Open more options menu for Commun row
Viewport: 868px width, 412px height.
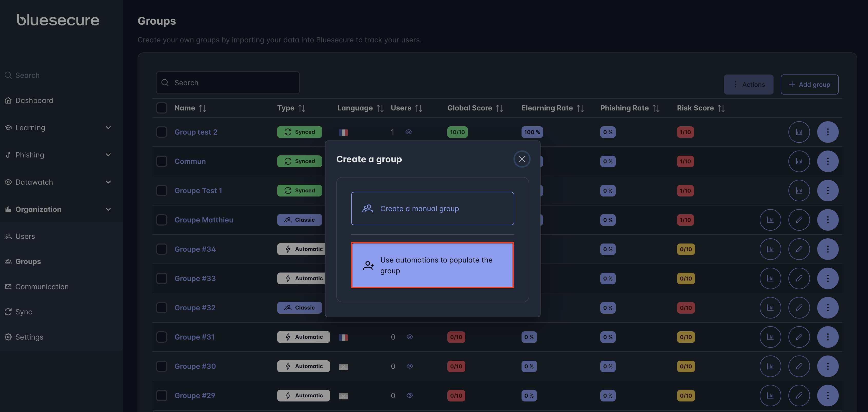(827, 161)
